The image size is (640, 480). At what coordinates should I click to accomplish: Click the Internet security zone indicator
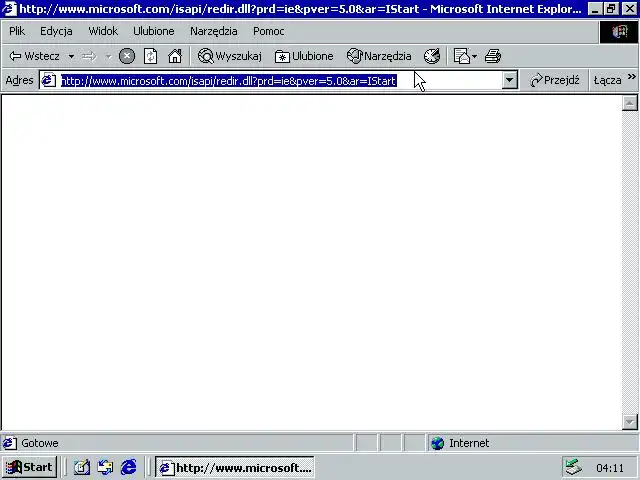(460, 443)
